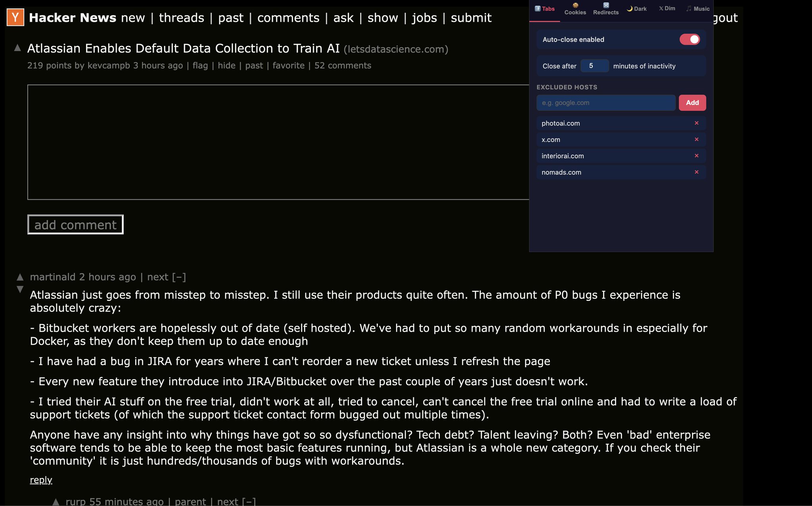The width and height of the screenshot is (812, 506).
Task: Focus the excluded host input field
Action: pos(606,103)
